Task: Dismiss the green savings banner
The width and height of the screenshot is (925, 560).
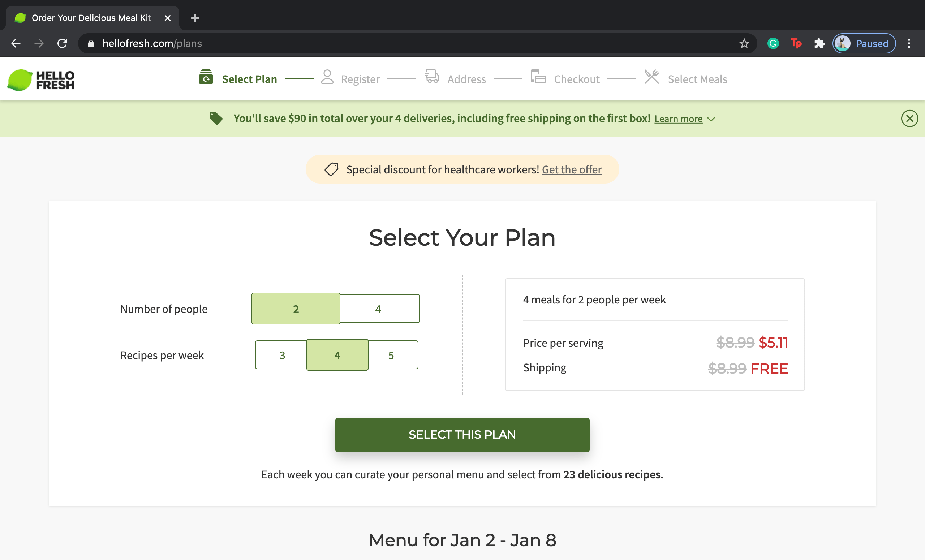Action: pos(909,119)
